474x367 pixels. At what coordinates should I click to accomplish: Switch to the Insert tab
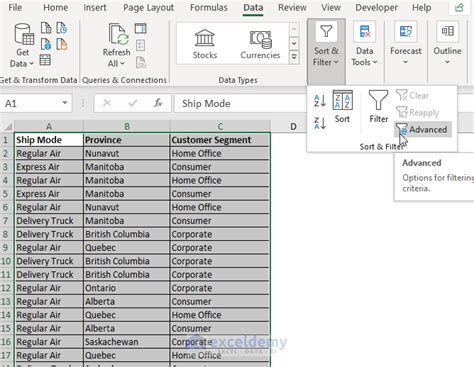tap(95, 7)
